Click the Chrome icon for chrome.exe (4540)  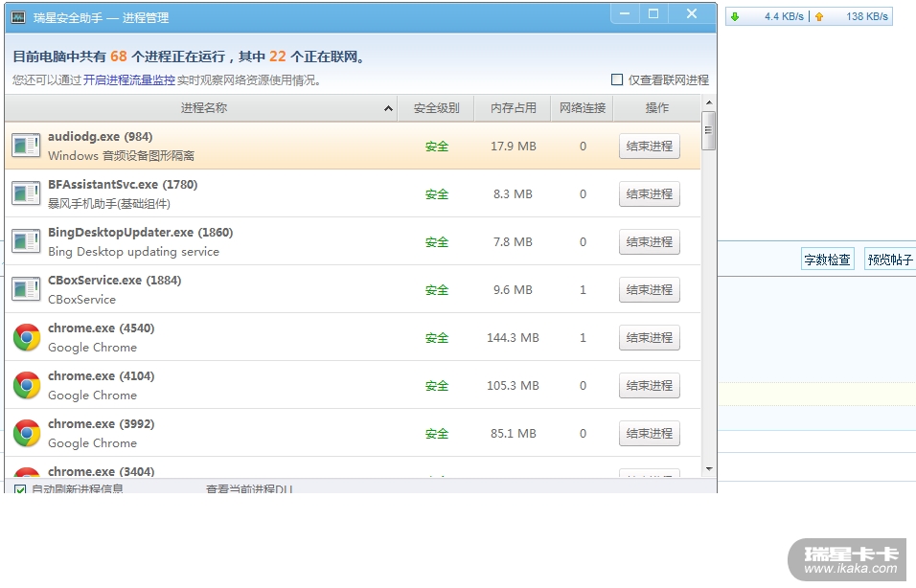(x=26, y=337)
